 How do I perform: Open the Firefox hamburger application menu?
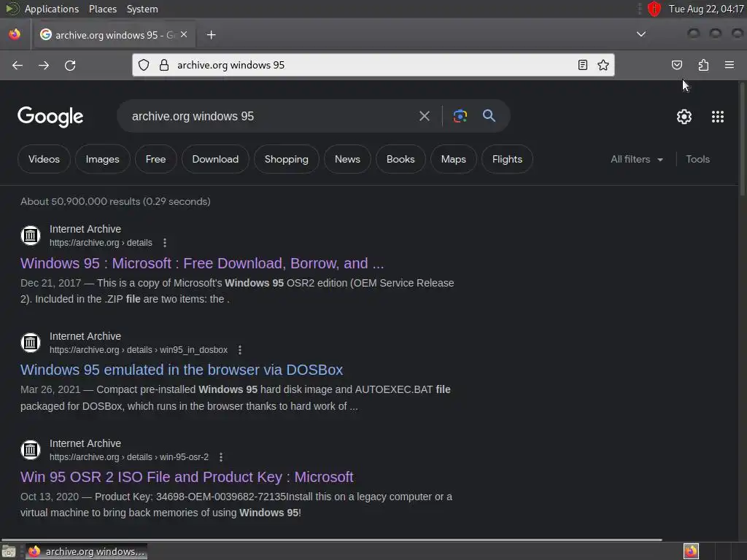tap(729, 65)
